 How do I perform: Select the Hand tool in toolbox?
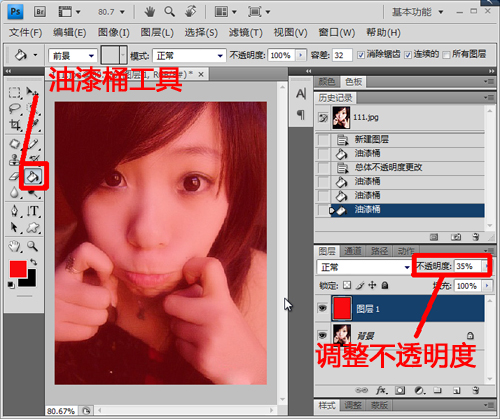click(x=14, y=246)
